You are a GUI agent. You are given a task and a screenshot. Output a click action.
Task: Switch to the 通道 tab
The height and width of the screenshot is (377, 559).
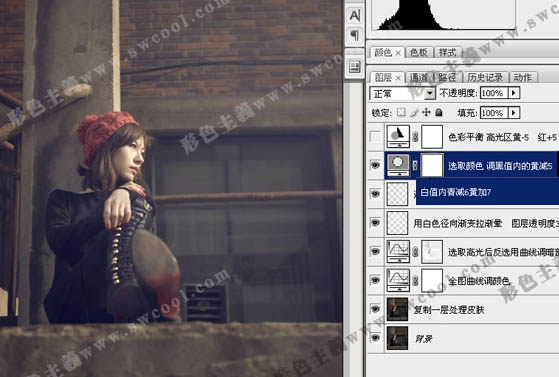pyautogui.click(x=418, y=77)
